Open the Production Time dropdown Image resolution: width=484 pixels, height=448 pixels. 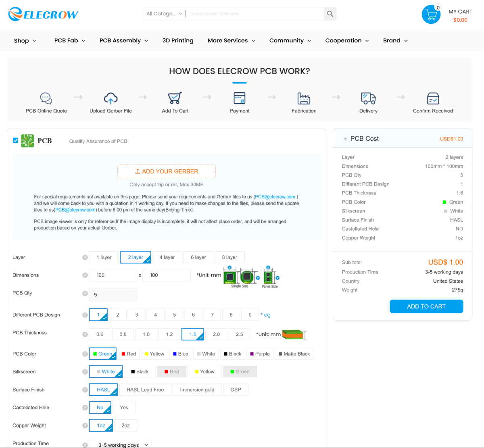[x=120, y=444]
